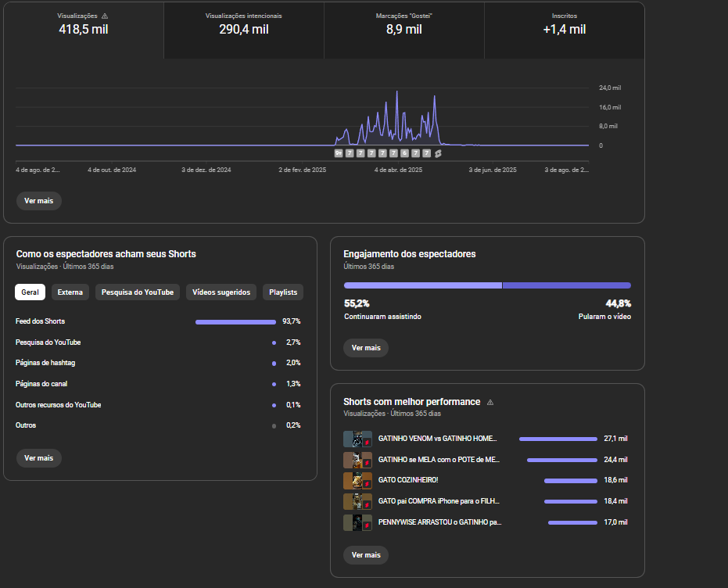Screen dimensions: 728x588
Task: Click the 24,0 mil y-axis label
Action: click(610, 88)
